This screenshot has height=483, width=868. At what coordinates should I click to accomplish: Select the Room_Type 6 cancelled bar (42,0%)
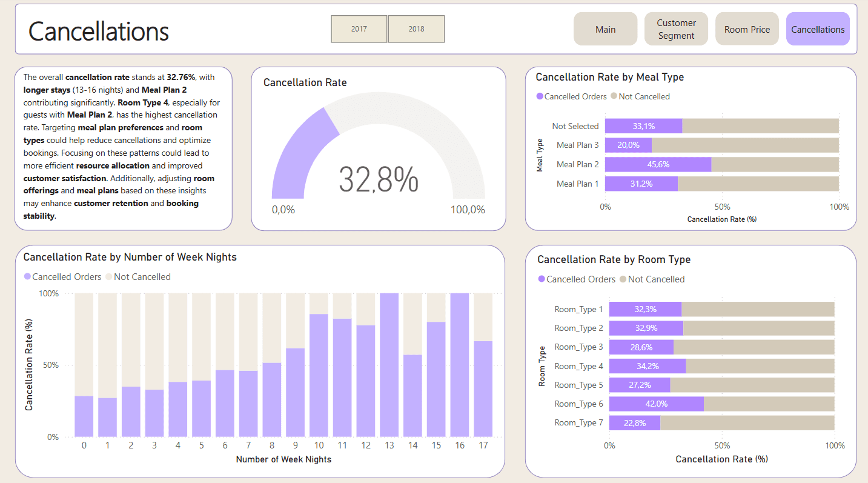point(656,404)
